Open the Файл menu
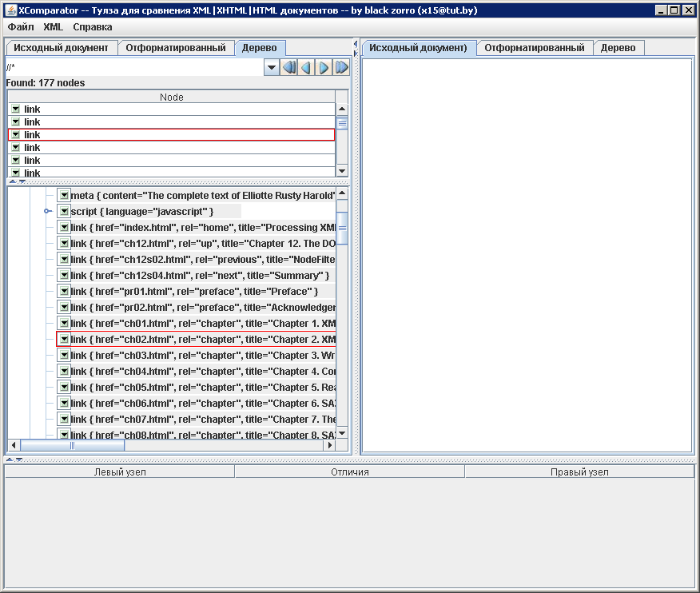The image size is (700, 593). click(21, 26)
